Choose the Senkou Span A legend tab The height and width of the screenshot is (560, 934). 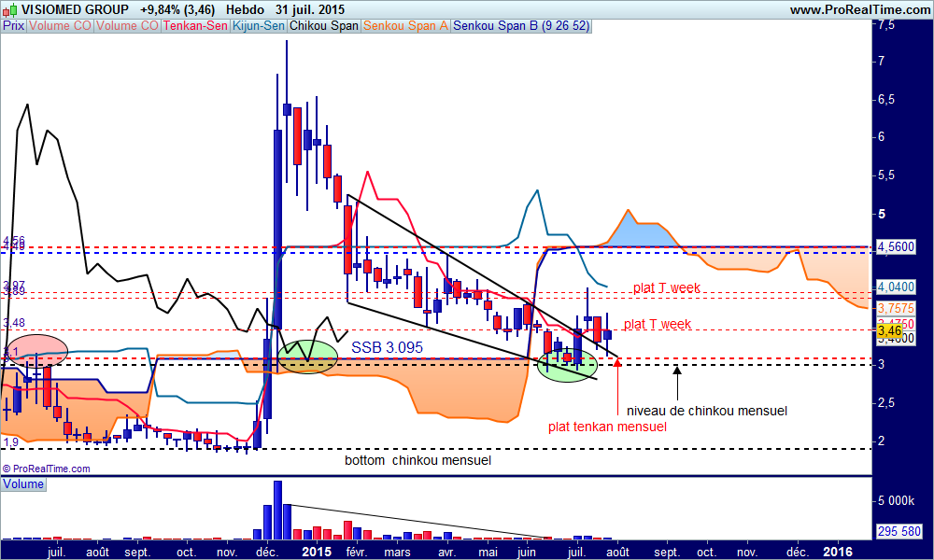click(405, 25)
